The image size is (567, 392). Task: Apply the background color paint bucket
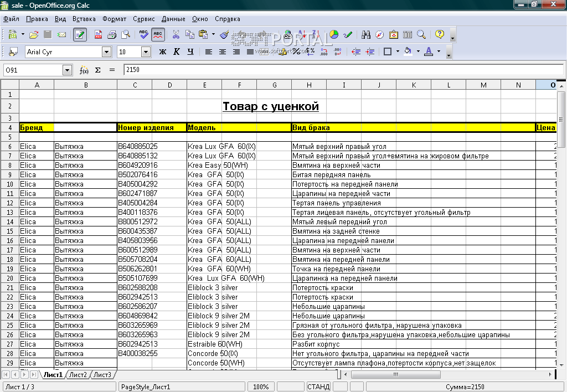pyautogui.click(x=408, y=51)
